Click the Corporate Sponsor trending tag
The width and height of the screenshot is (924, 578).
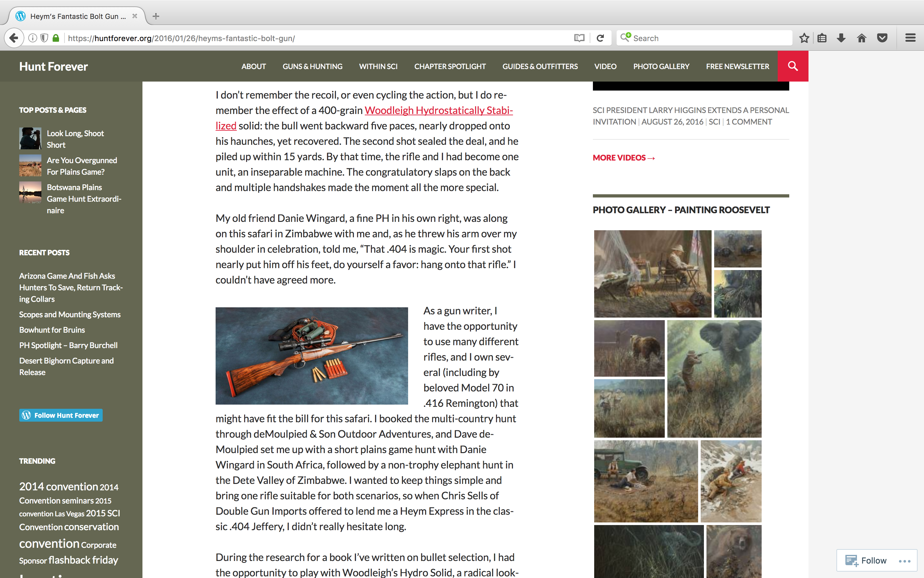[x=68, y=552]
